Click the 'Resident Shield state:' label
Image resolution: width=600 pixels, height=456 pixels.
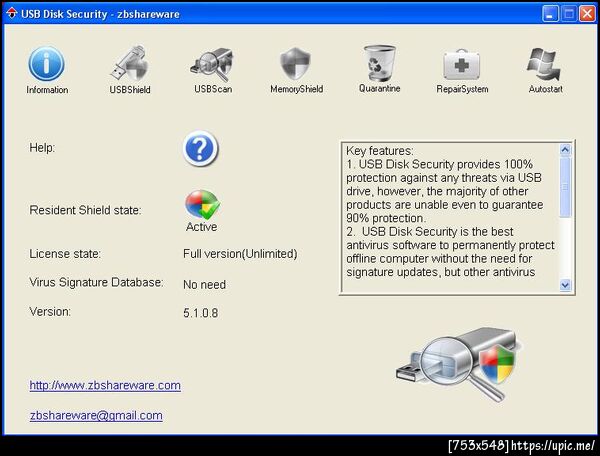(85, 210)
